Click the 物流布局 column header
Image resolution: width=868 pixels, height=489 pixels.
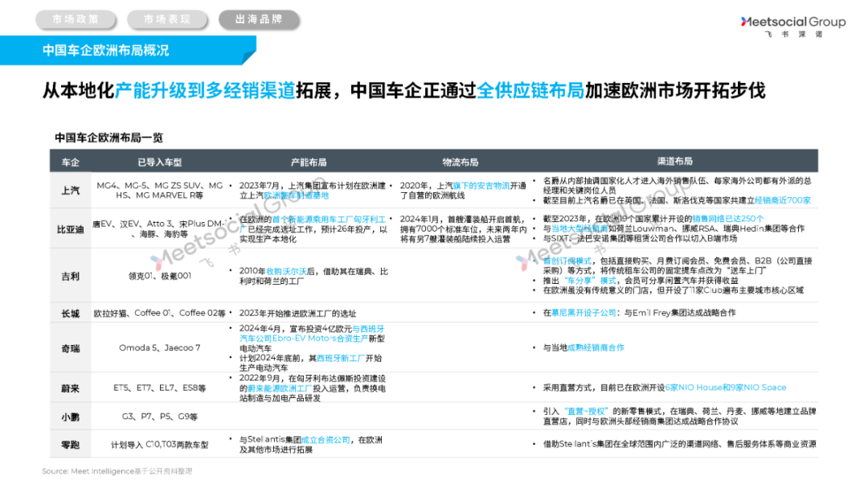pyautogui.click(x=461, y=162)
